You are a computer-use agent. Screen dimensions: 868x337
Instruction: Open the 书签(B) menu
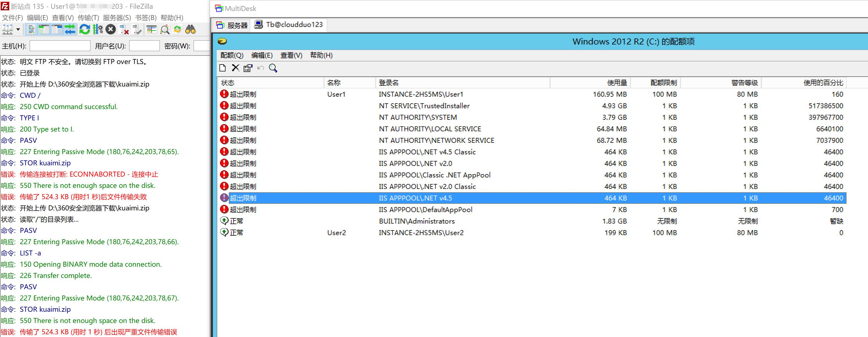click(x=145, y=18)
